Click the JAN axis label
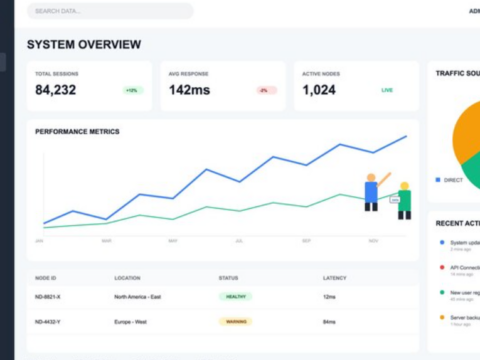Screen dimensions: 480x360 [x=39, y=241]
